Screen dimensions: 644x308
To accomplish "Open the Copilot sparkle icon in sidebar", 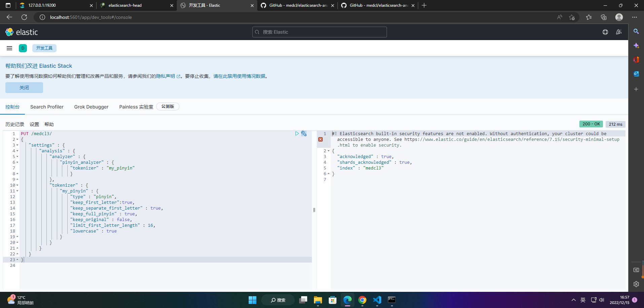I will pos(636,45).
